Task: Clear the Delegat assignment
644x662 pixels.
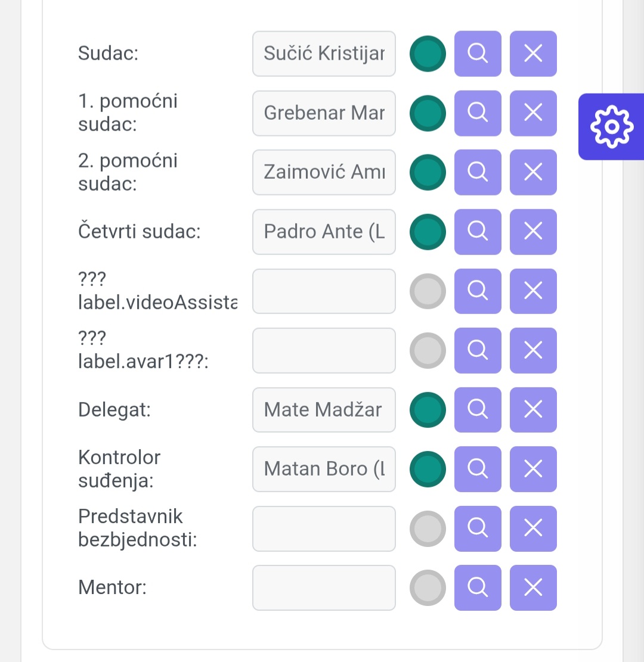Action: coord(533,409)
